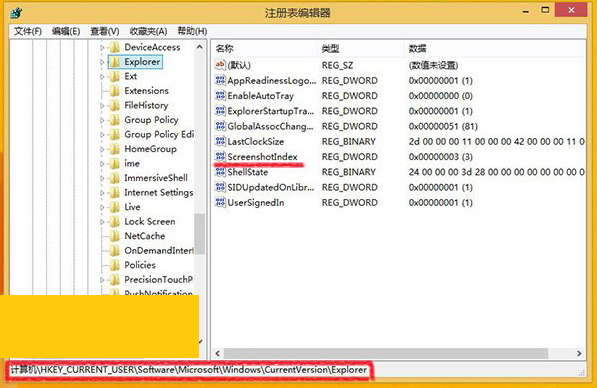Select the Internet Settings folder icon

[x=115, y=192]
